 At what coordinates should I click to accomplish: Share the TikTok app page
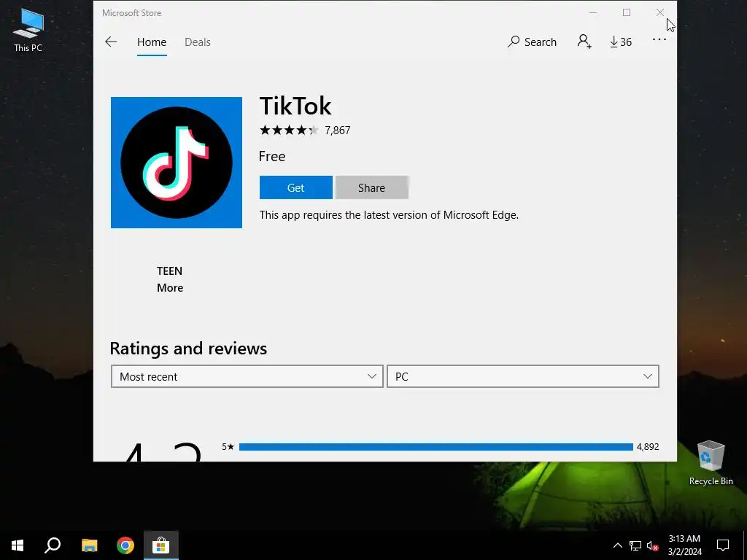click(x=371, y=187)
